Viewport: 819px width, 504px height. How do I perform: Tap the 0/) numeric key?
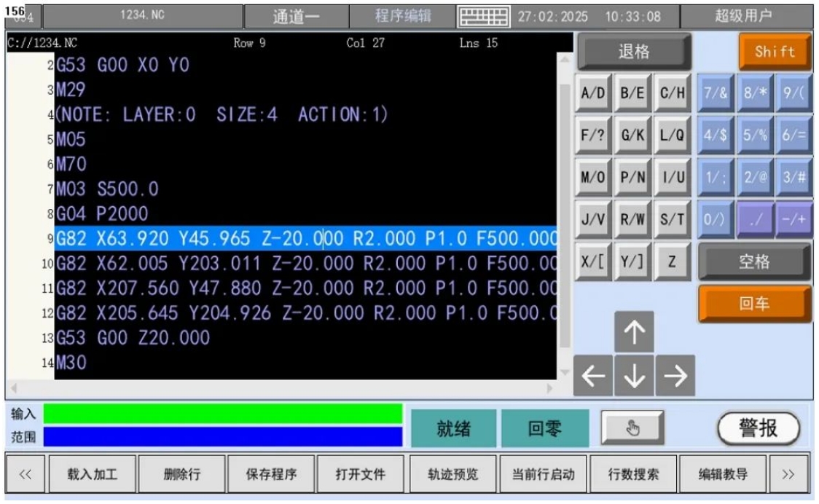pos(716,219)
